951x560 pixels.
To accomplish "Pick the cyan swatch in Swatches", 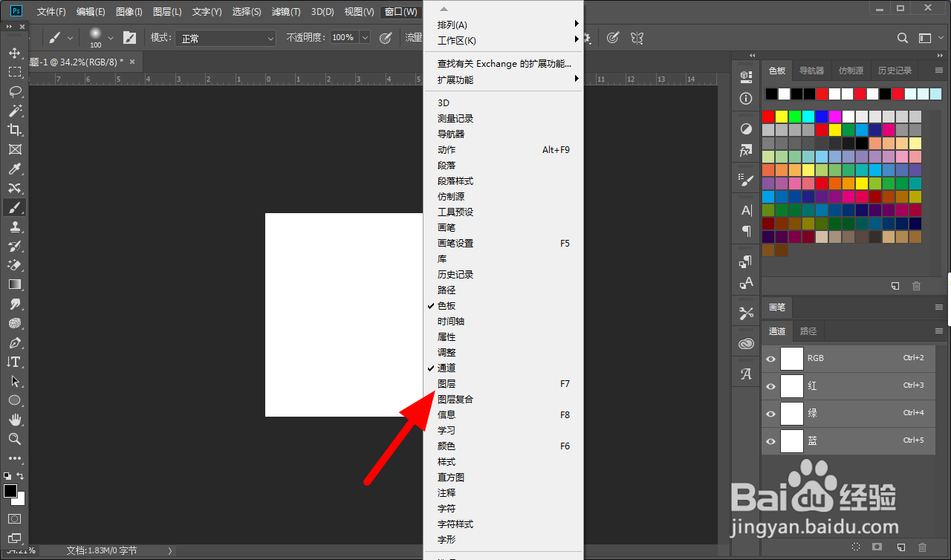I will (x=808, y=117).
